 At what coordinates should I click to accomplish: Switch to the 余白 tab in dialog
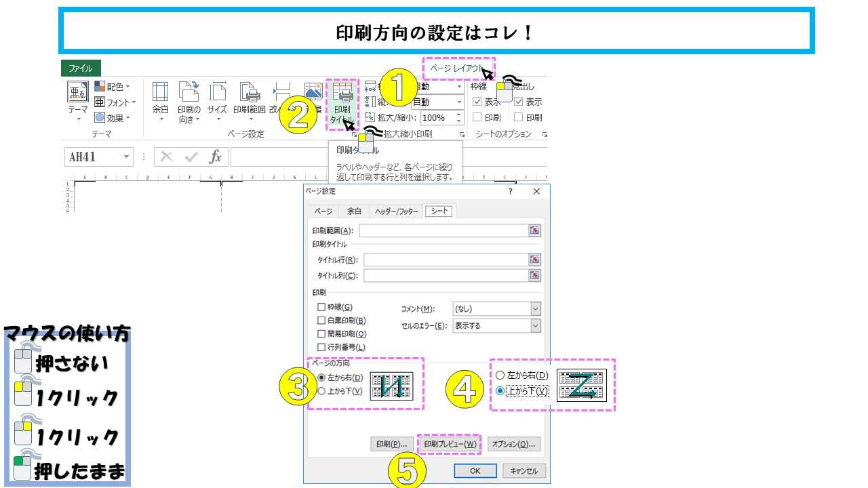pyautogui.click(x=354, y=211)
